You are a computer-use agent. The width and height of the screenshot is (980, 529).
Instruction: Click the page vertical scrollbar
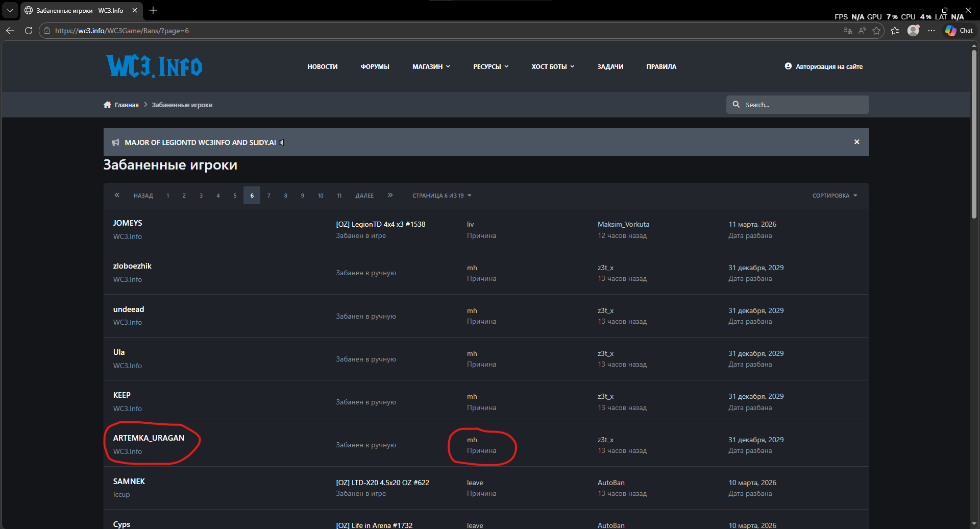click(x=974, y=135)
